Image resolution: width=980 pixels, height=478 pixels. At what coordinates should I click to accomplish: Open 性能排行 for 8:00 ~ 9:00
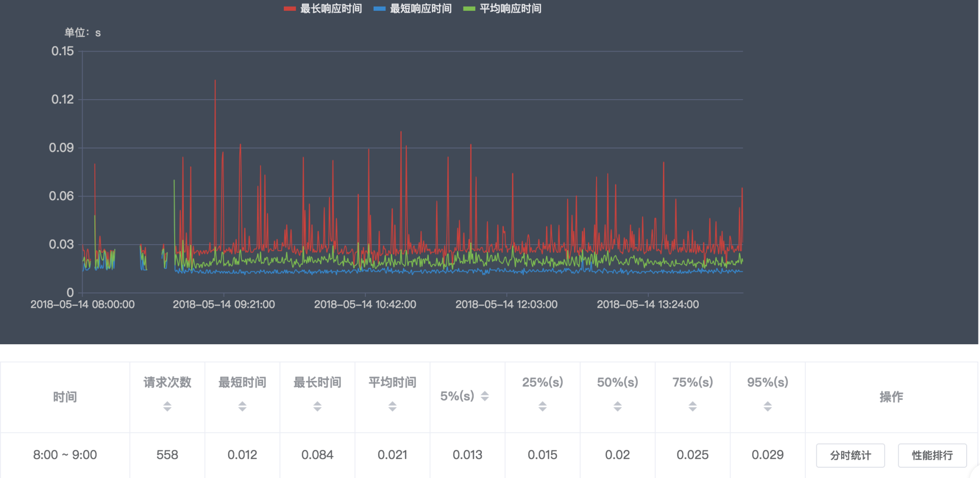click(932, 455)
